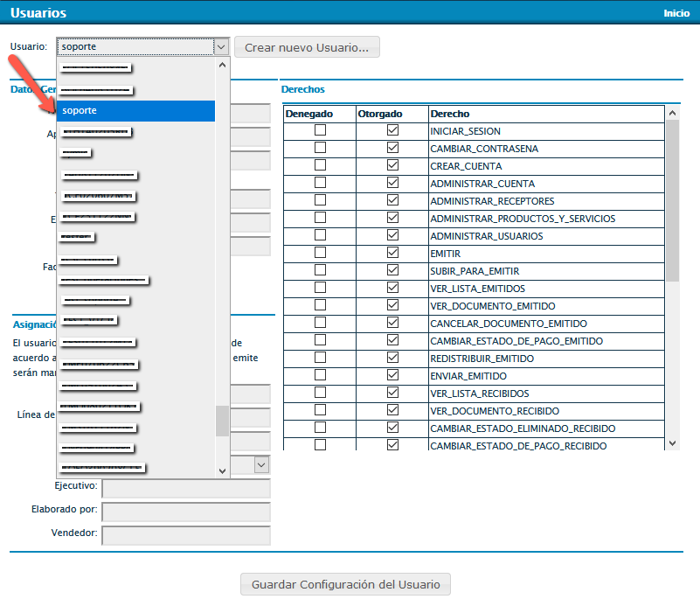Screen dimensions: 700x613
Task: Uncheck Otorgado for CREAR_CUENTA
Action: 392,165
